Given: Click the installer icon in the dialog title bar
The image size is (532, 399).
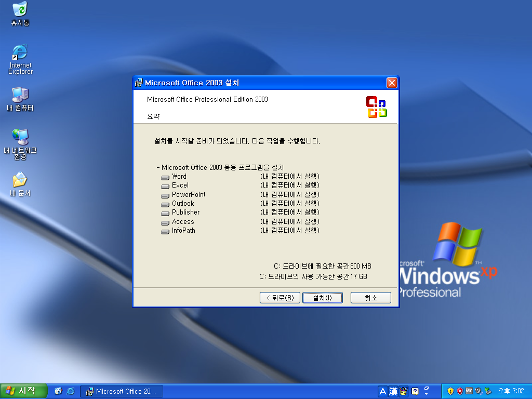Looking at the screenshot, I should tap(139, 83).
